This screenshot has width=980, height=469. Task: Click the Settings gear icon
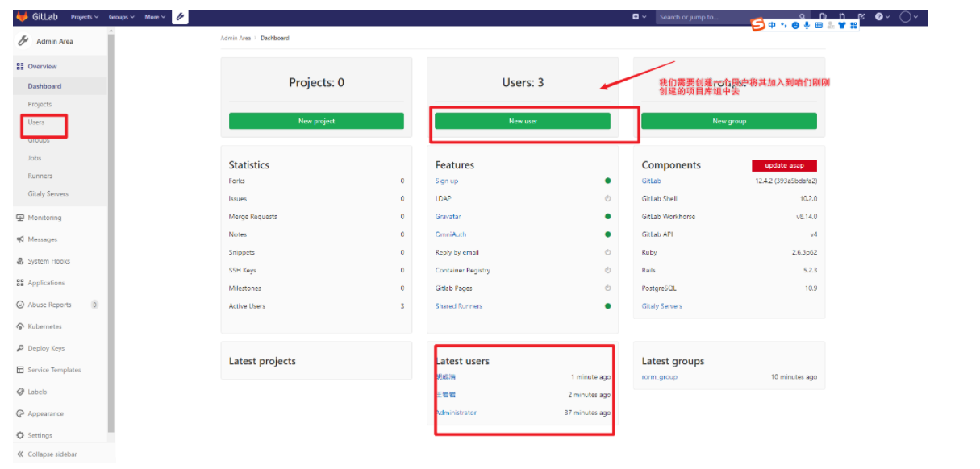tap(20, 435)
